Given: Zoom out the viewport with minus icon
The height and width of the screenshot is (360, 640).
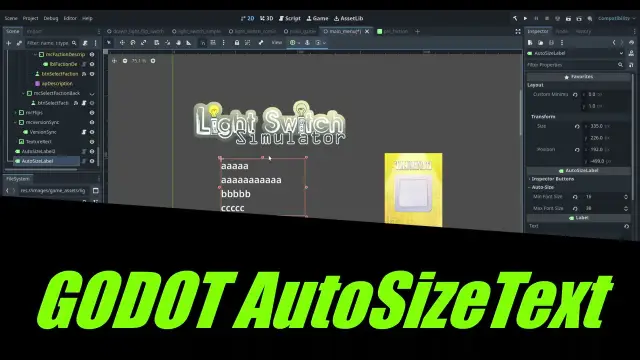Looking at the screenshot, I should click(x=125, y=61).
